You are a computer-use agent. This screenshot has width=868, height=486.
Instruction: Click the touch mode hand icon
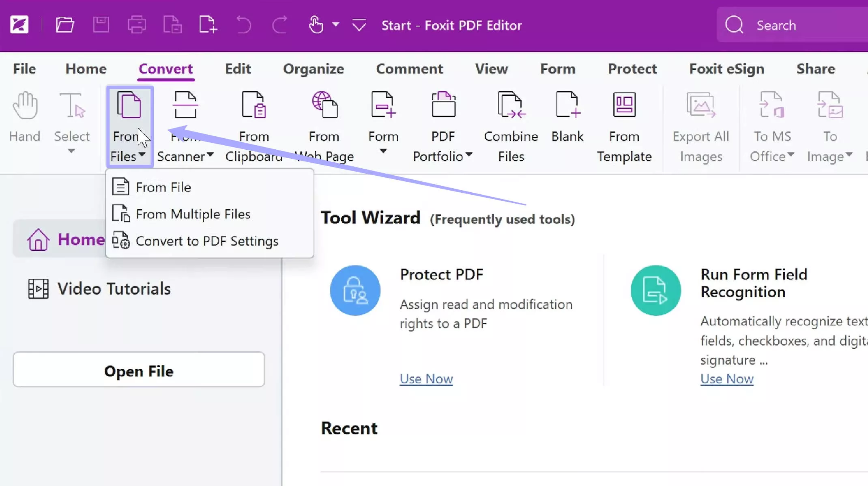(316, 25)
